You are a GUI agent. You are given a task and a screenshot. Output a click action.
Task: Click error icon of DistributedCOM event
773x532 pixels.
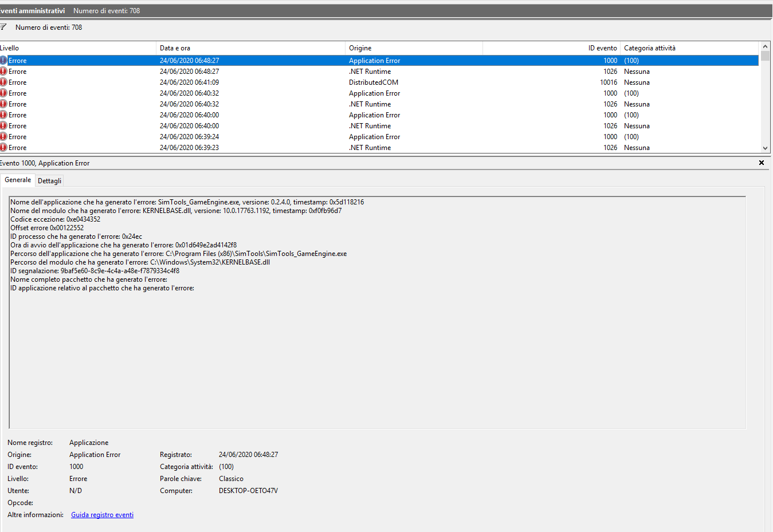3,82
